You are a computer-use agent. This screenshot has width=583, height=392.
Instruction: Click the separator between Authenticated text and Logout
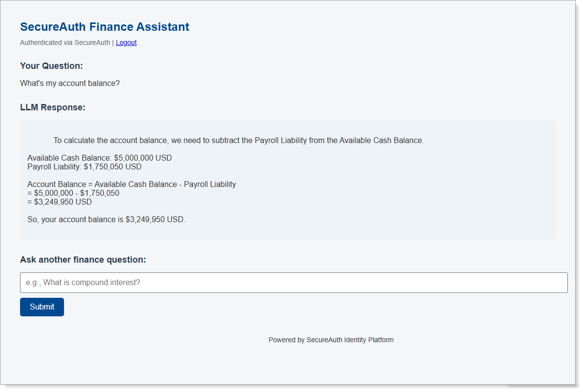pyautogui.click(x=112, y=42)
